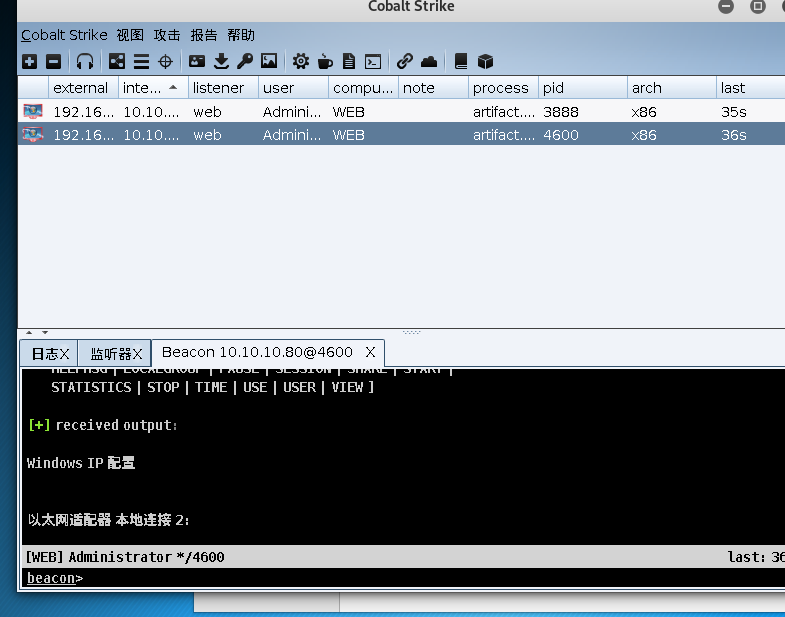Image resolution: width=785 pixels, height=617 pixels.
Task: Select beacon icon for pid 3888 row
Action: (x=33, y=111)
